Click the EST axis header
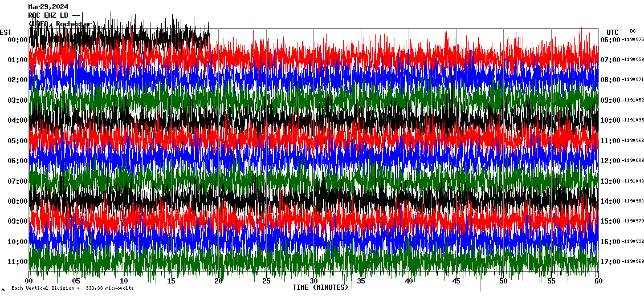644x296 pixels. pyautogui.click(x=6, y=32)
